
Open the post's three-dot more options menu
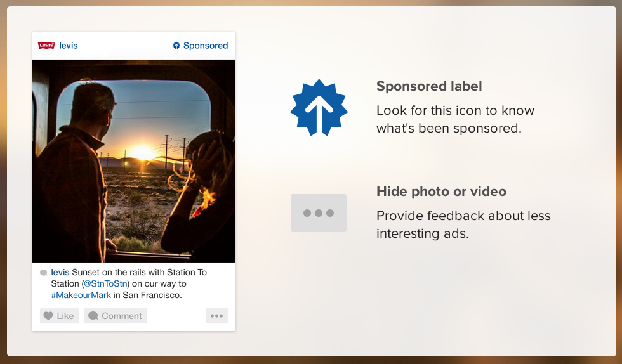pos(216,316)
